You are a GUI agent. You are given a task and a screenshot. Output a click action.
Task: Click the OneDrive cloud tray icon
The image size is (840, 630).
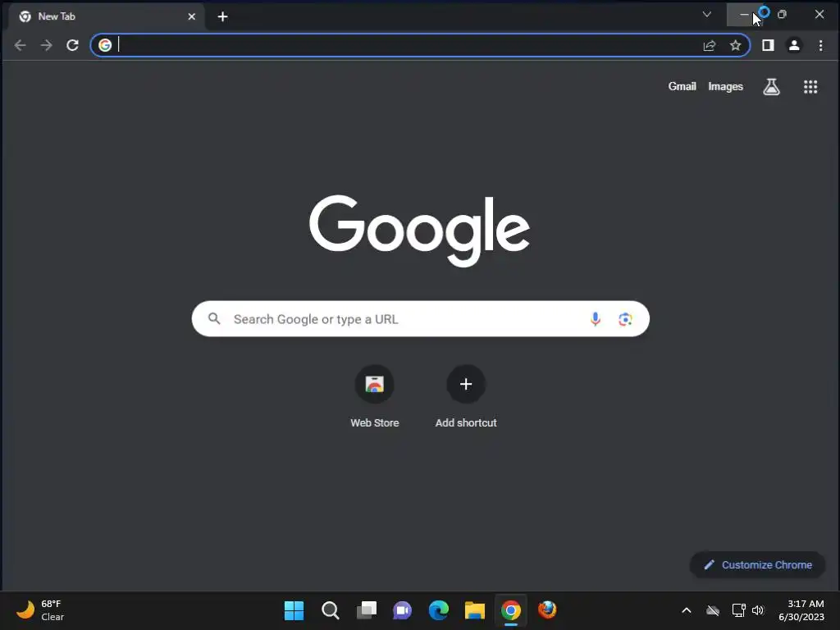click(x=713, y=610)
